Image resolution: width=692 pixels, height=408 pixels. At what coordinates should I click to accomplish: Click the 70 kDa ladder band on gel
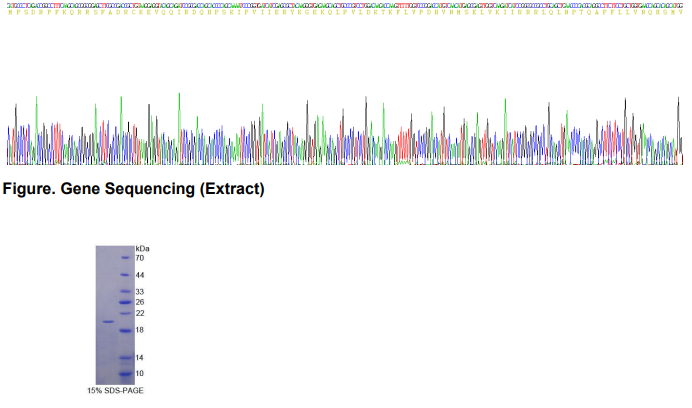point(125,258)
